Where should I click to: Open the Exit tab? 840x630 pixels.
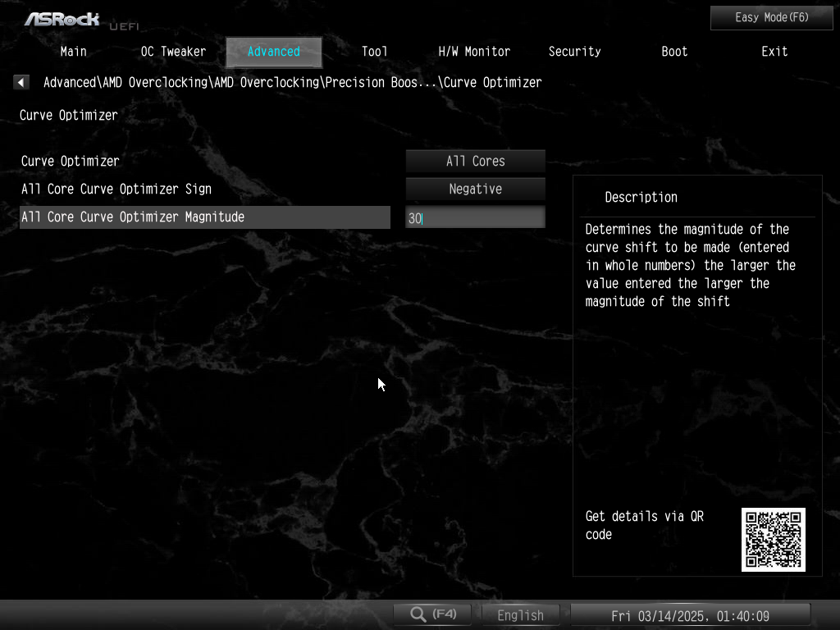pyautogui.click(x=774, y=52)
